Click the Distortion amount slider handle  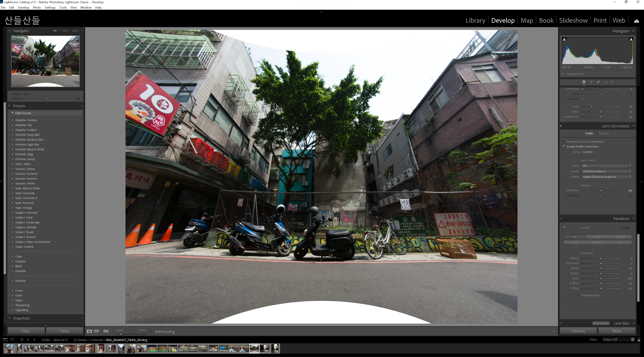[601, 191]
